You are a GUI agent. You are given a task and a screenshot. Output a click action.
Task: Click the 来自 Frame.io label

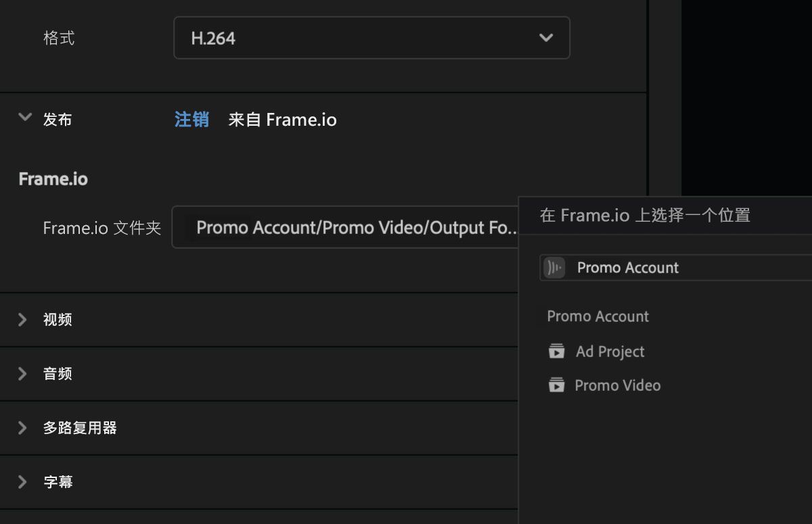tap(282, 120)
